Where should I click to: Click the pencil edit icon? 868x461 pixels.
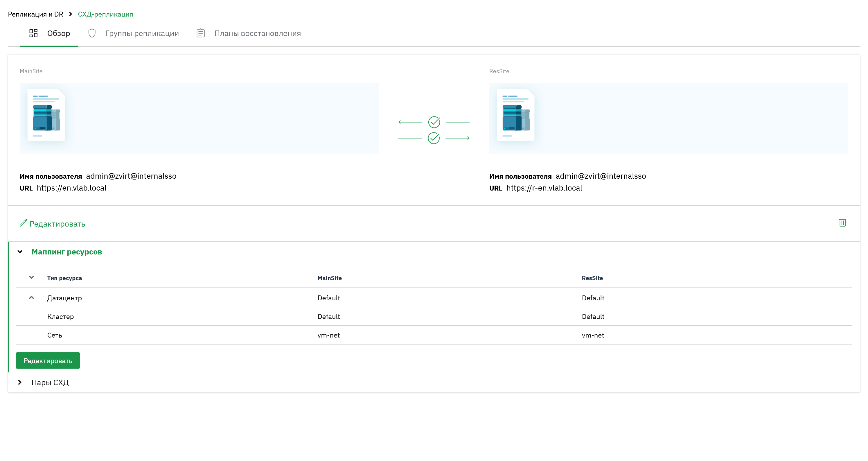pos(23,223)
